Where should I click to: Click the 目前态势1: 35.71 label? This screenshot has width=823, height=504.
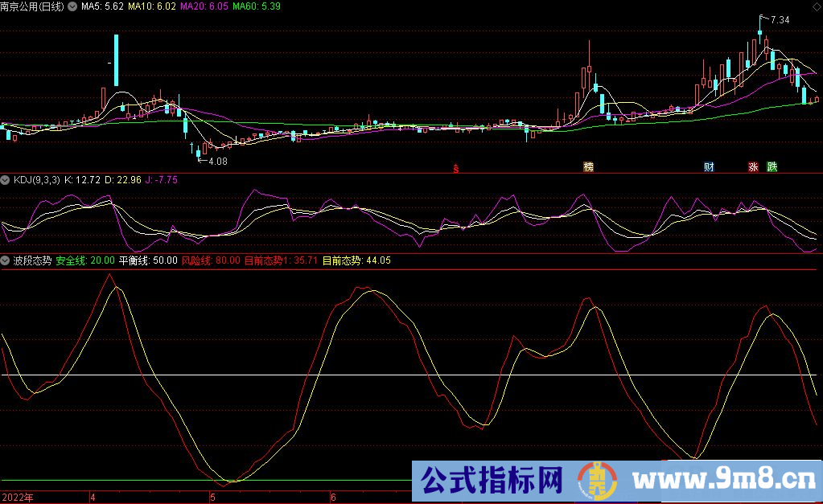[281, 260]
